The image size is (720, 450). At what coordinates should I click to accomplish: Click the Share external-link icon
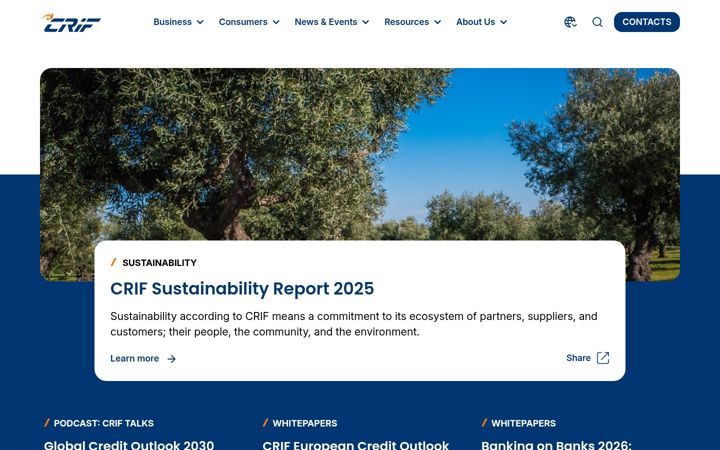603,358
